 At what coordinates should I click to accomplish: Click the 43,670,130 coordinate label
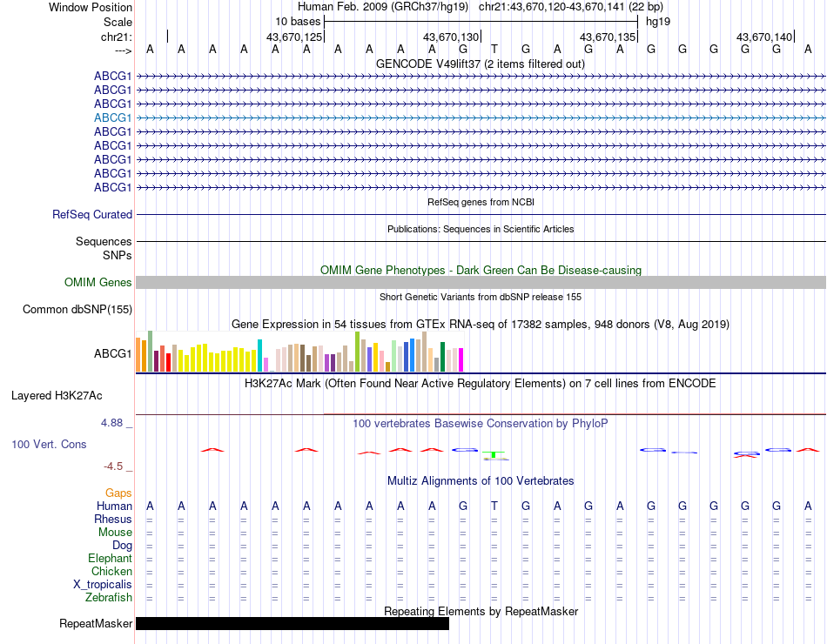450,37
